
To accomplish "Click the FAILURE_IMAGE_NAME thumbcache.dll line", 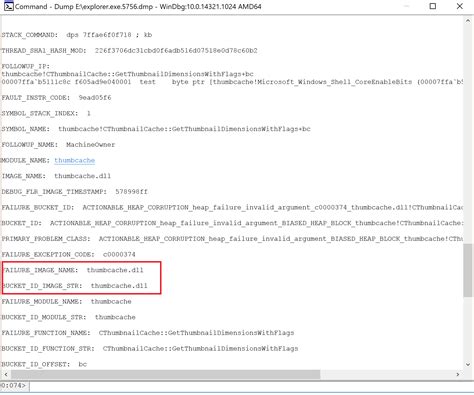I will coord(73,270).
